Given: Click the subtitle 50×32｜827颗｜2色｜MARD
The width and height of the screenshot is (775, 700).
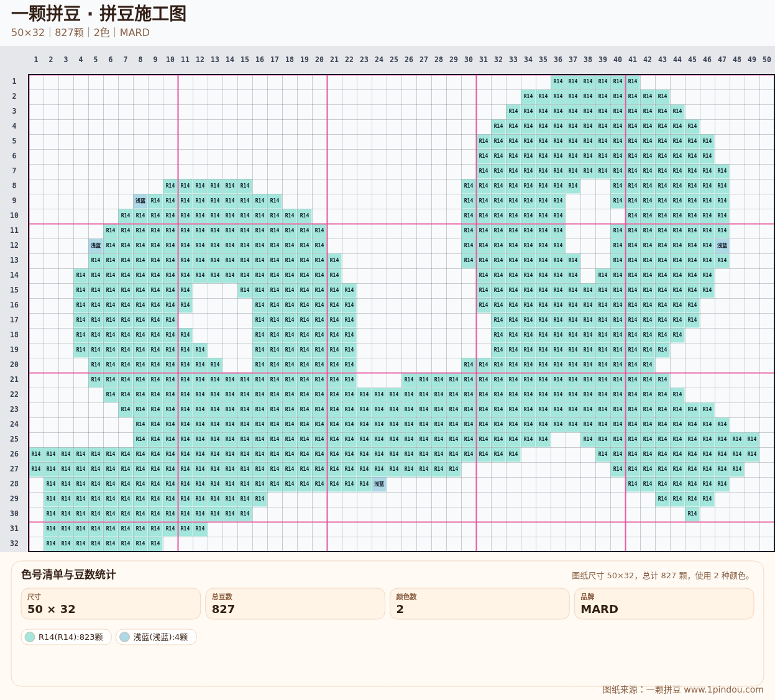Looking at the screenshot, I should [x=80, y=32].
